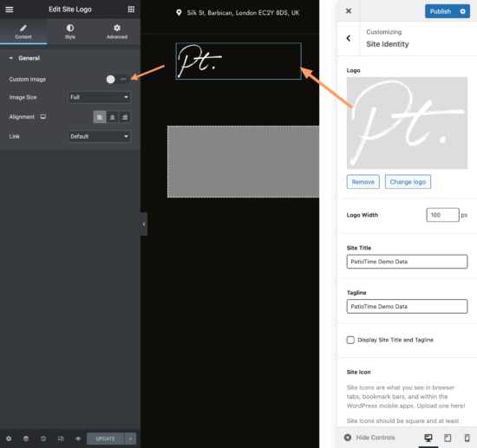Go back from Site Identity section

coord(349,38)
